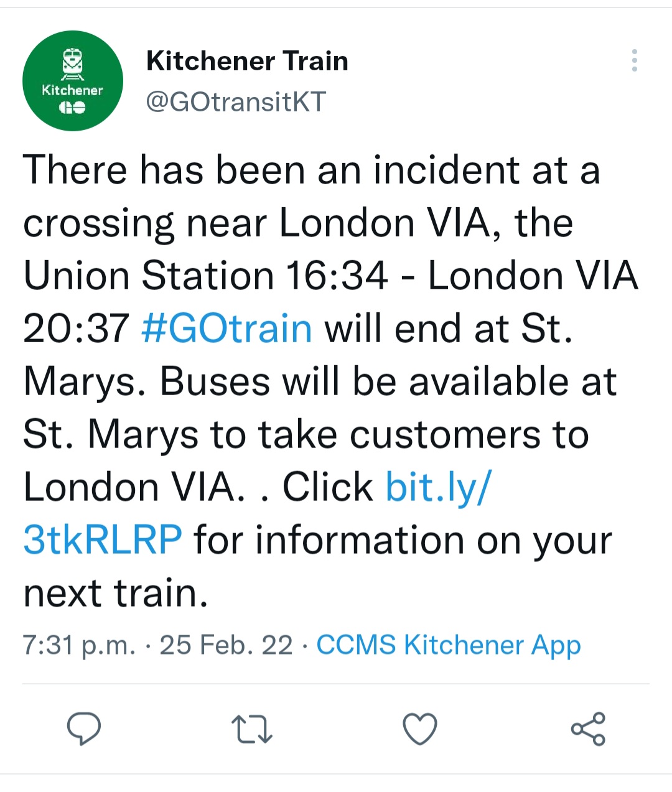Image resolution: width=672 pixels, height=792 pixels.
Task: Click the '20:37' arrival time text
Action: [x=76, y=328]
